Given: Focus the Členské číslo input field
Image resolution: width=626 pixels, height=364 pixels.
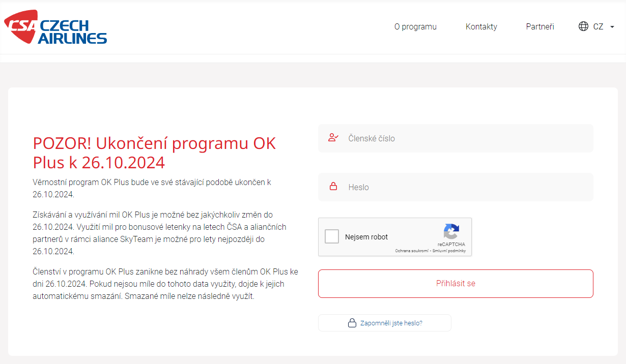Looking at the screenshot, I should click(456, 138).
